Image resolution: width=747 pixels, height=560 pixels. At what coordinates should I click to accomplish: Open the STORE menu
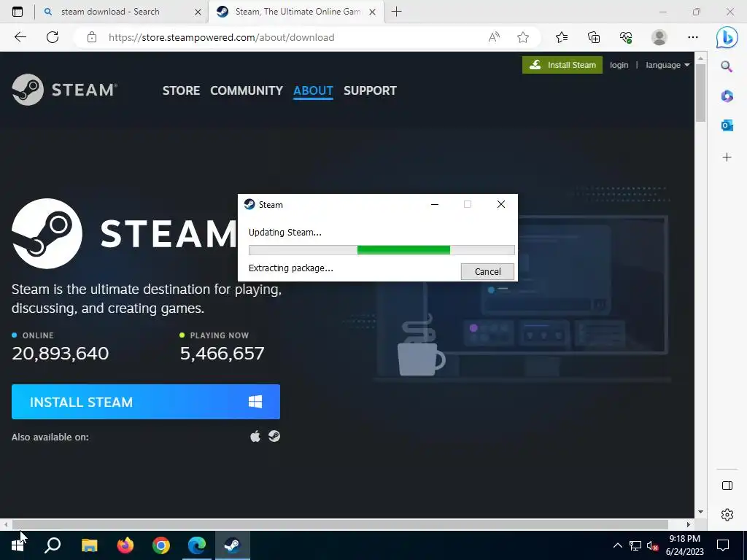(181, 90)
